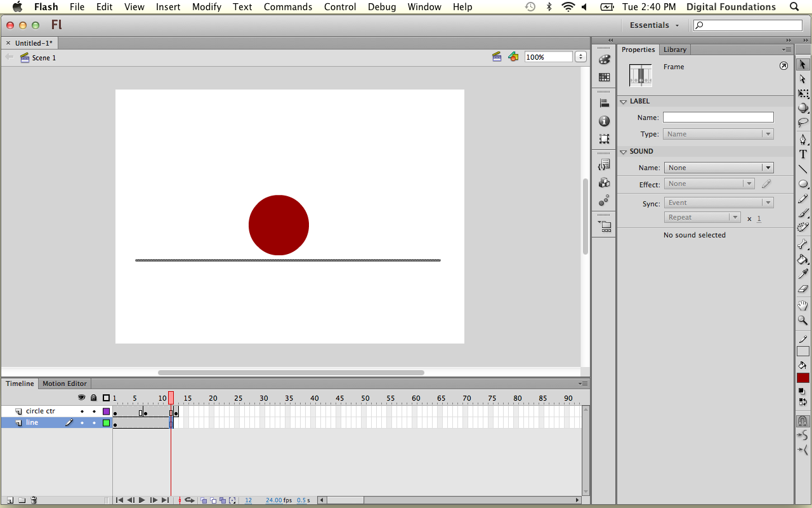Select the Zoom magnifier tool
This screenshot has width=812, height=508.
click(x=802, y=321)
